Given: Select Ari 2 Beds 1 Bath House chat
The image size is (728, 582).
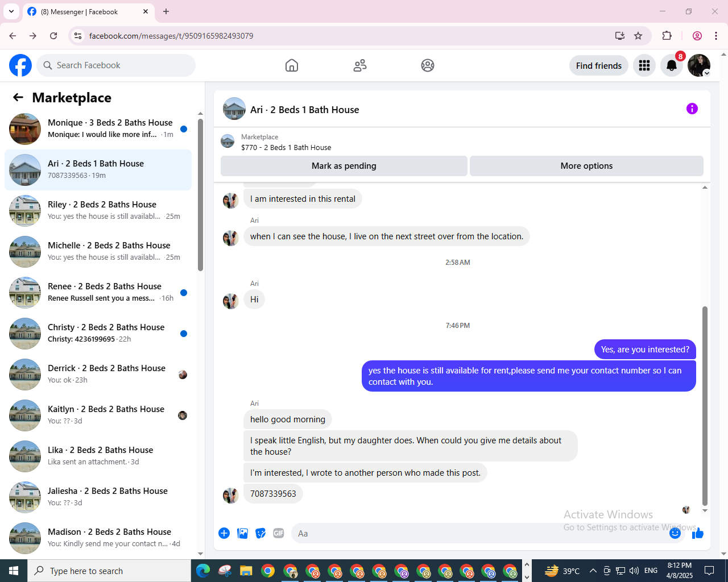Looking at the screenshot, I should click(x=98, y=170).
